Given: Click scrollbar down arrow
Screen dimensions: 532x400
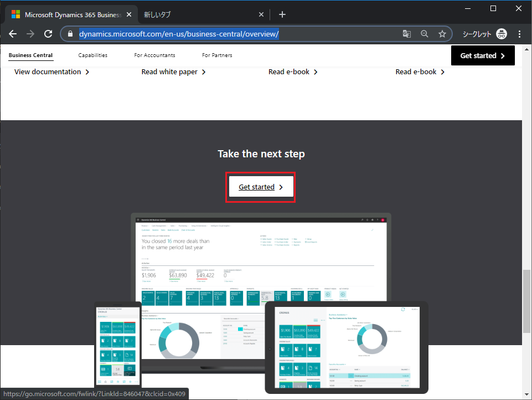Looking at the screenshot, I should point(526,394).
